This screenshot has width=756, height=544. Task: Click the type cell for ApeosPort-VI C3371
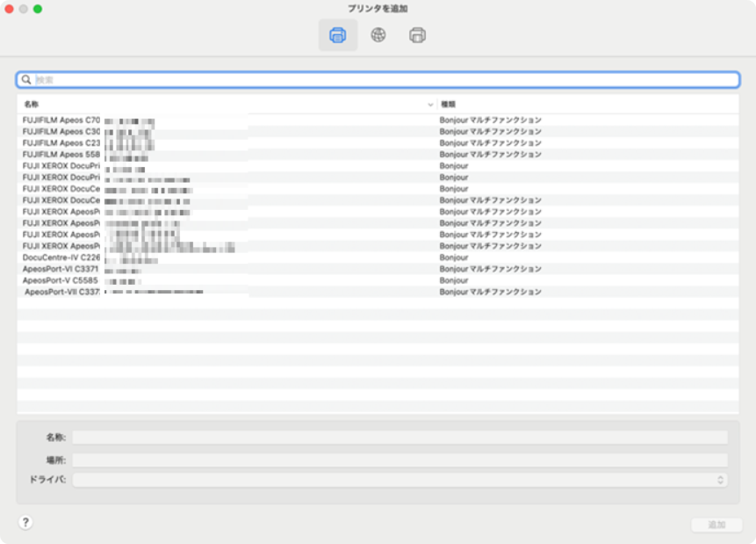(490, 269)
